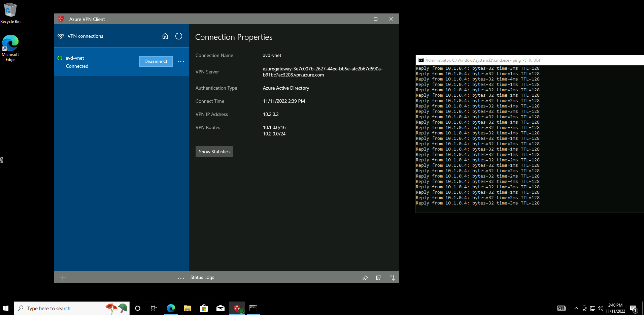Disconnect the avd-vnet VPN connection

[x=156, y=61]
